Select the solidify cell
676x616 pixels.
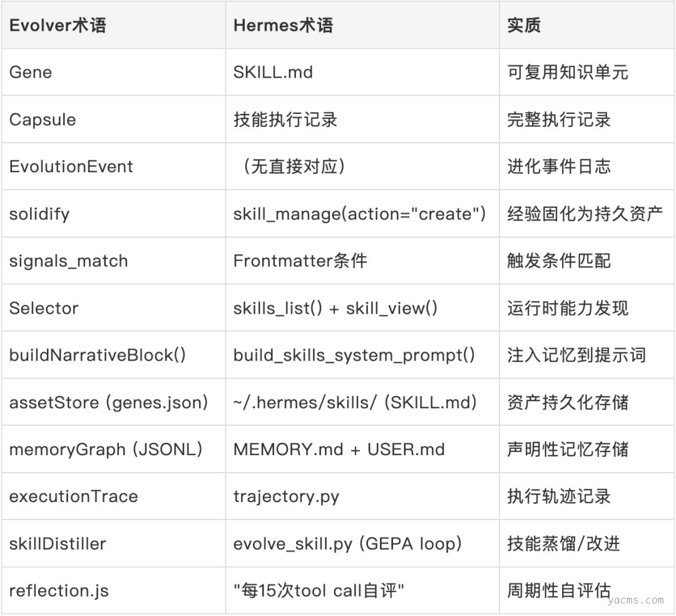(x=39, y=213)
